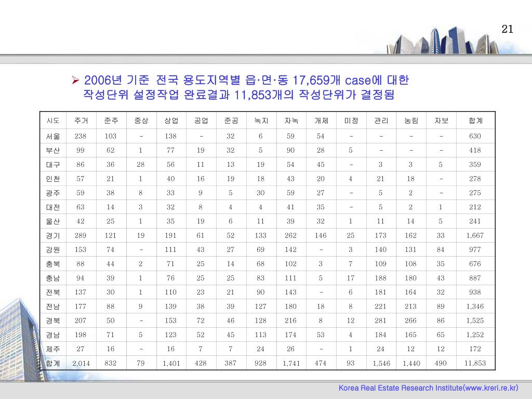Image resolution: width=532 pixels, height=399 pixels.
Task: Click the 경남 row label
Action: [53, 335]
